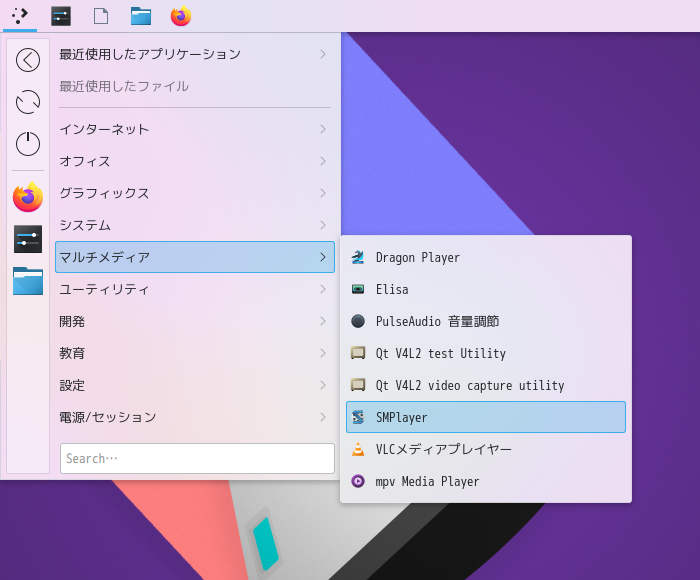Select the ユーティリティ menu category
Image resolution: width=700 pixels, height=580 pixels.
tap(195, 289)
